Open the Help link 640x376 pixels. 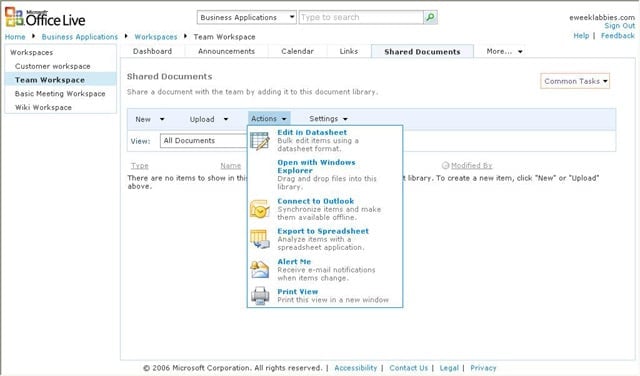[581, 36]
